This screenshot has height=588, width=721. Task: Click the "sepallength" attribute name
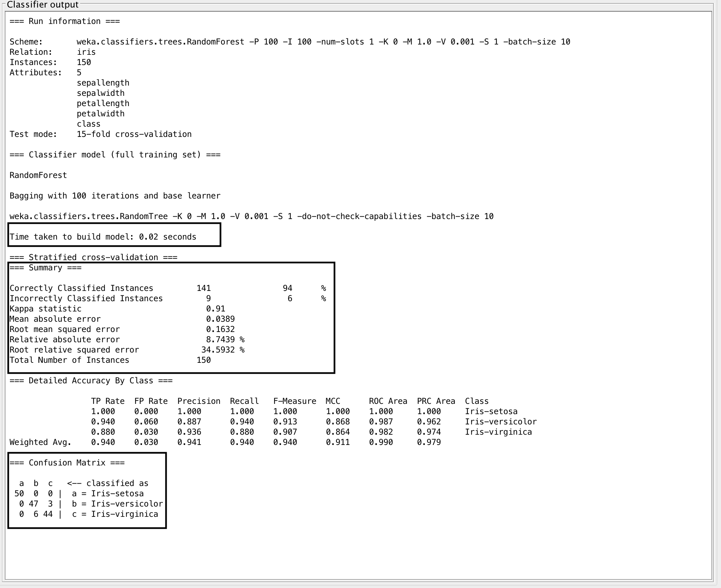[x=103, y=83]
